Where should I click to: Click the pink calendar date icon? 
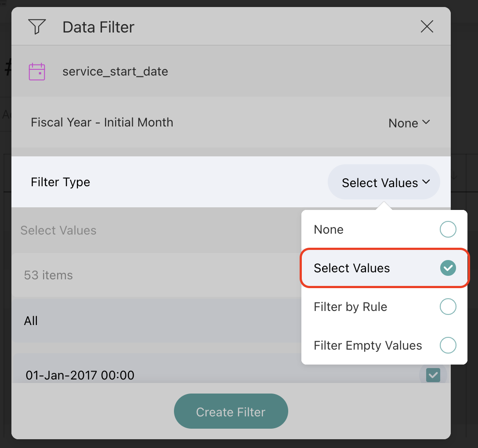pos(37,71)
